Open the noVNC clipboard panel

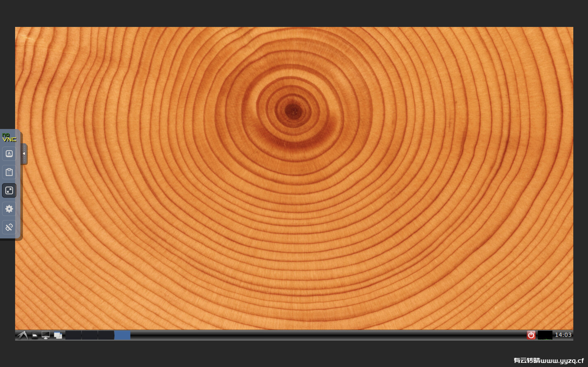pos(9,172)
